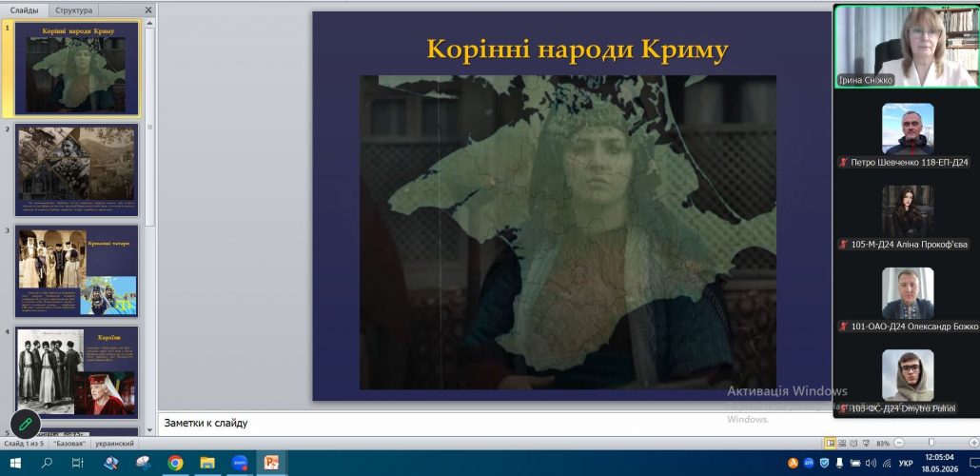
Task: Switch to Normal view icon
Action: 830,443
